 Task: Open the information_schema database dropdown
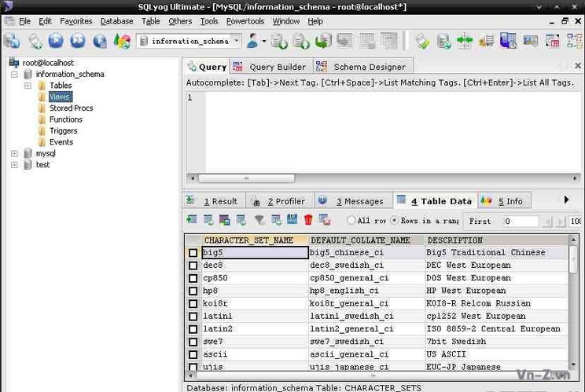click(x=237, y=41)
